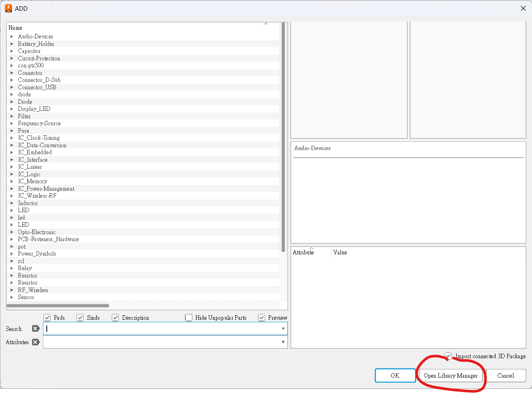
Task: Click the horizontal scrollbar under library list
Action: (58, 306)
